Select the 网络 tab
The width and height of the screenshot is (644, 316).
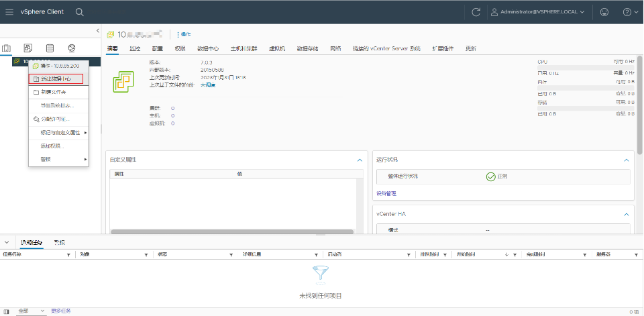click(x=335, y=48)
